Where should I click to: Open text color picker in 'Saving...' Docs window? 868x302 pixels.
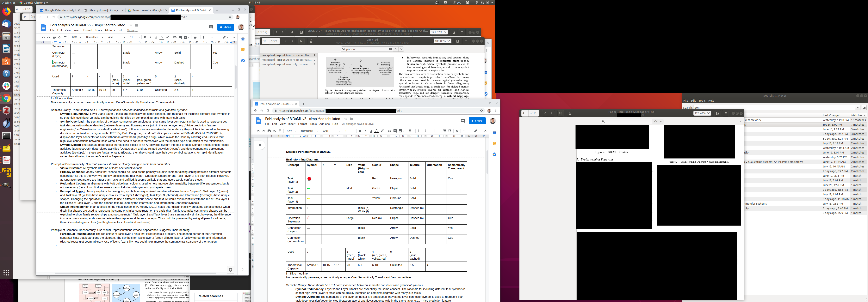pos(162,37)
